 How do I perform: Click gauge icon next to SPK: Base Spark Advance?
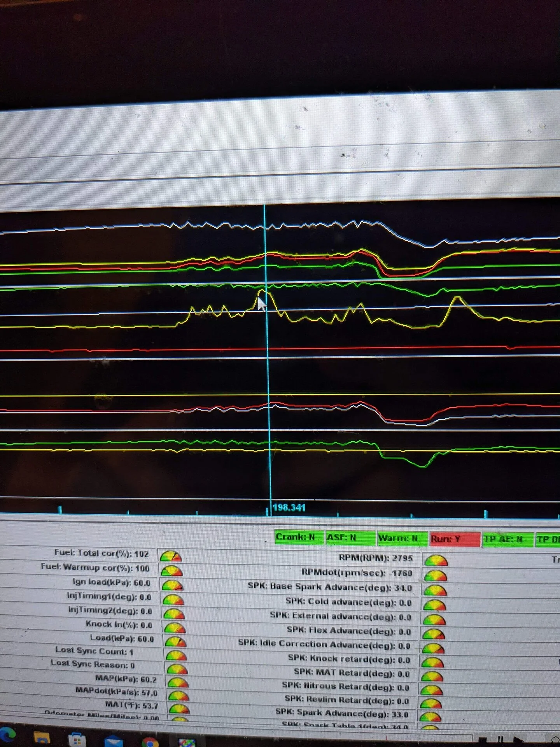435,590
